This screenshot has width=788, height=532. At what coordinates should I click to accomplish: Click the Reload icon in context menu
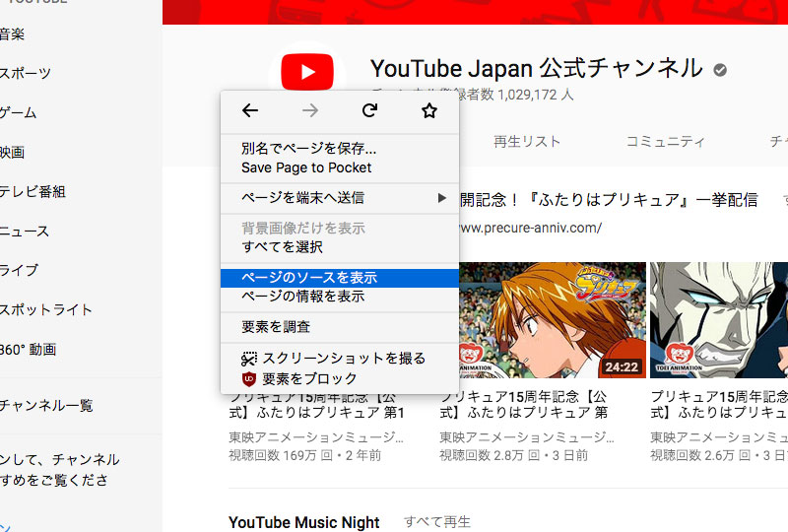370,110
